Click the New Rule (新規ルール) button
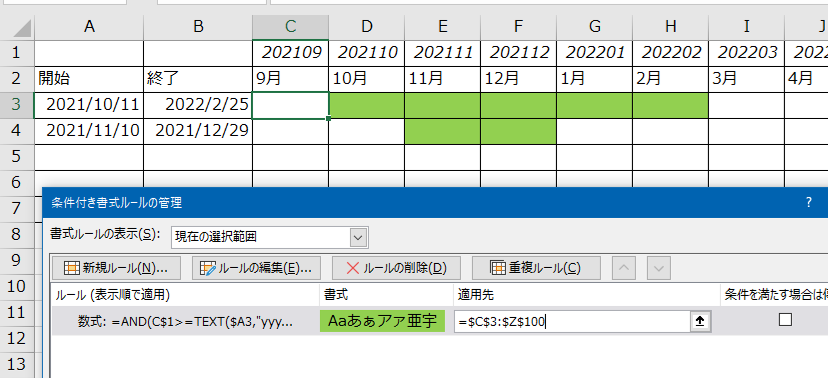The height and width of the screenshot is (378, 828). tap(116, 268)
